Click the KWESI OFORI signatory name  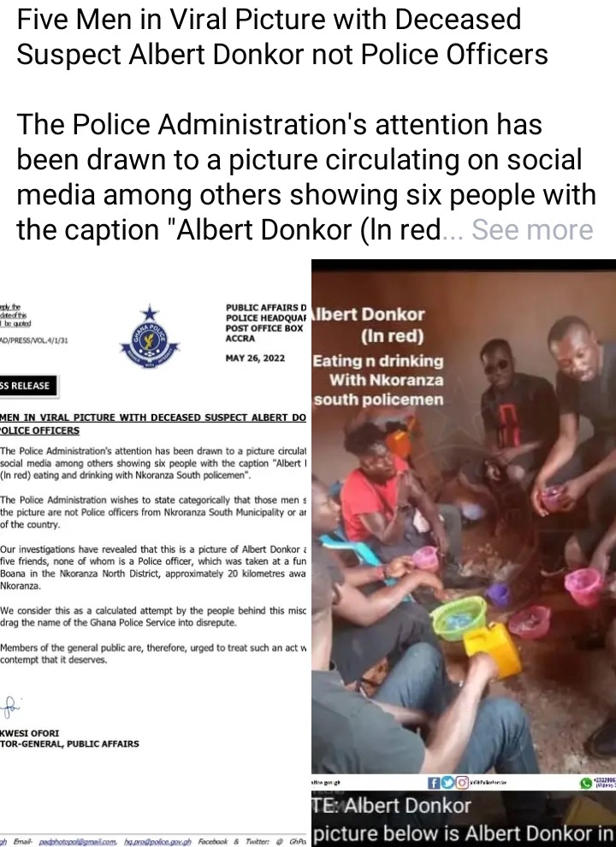[x=30, y=733]
